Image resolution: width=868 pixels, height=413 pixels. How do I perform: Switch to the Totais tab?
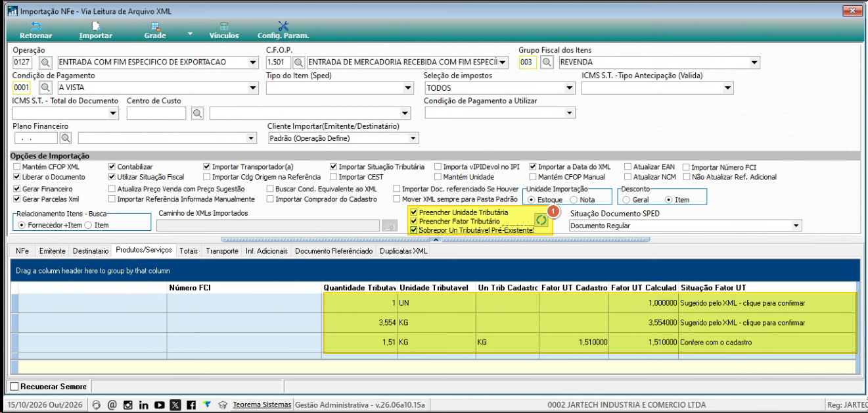coord(189,251)
